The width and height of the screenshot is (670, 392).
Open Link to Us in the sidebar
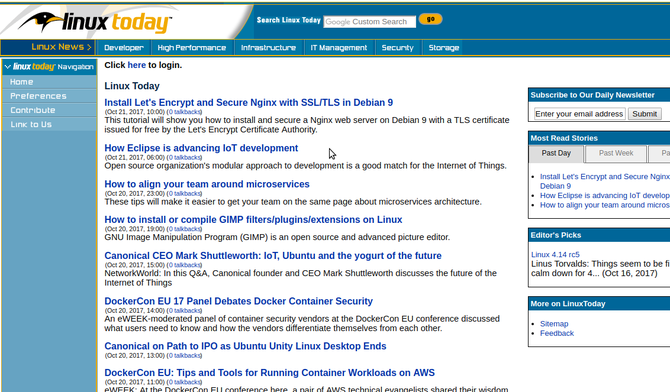point(50,124)
